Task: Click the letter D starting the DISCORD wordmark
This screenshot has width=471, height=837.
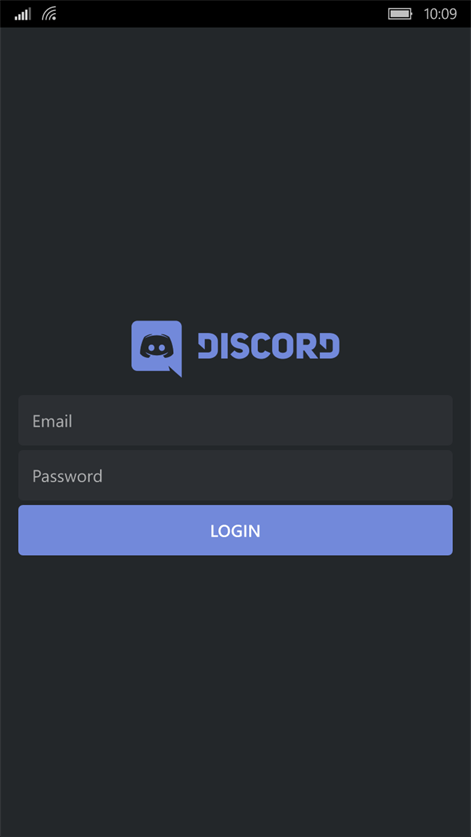Action: coord(208,346)
